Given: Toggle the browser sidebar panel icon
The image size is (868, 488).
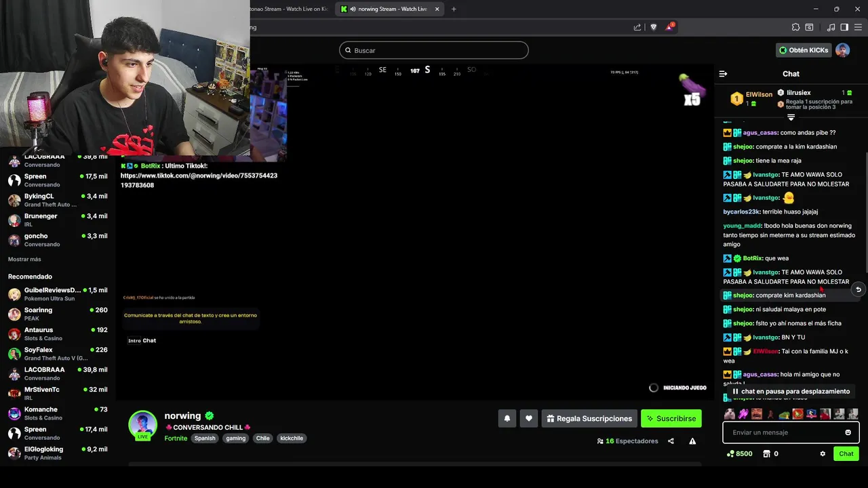Looking at the screenshot, I should pyautogui.click(x=844, y=27).
